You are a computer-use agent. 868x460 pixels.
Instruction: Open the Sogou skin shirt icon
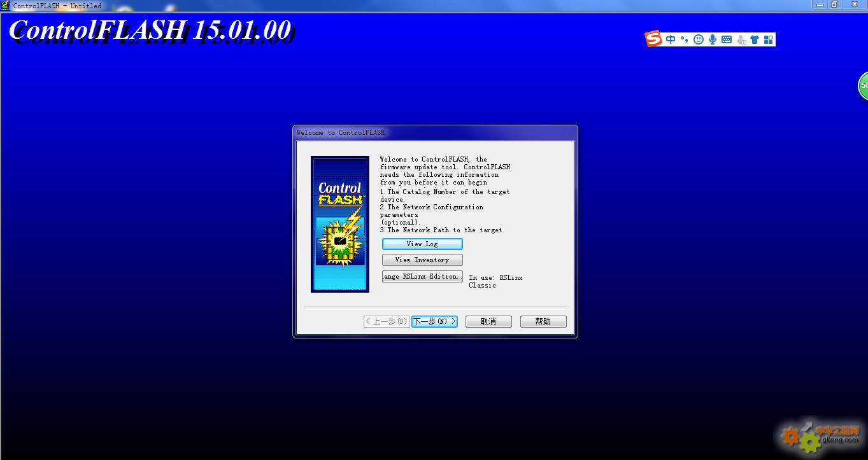point(755,39)
